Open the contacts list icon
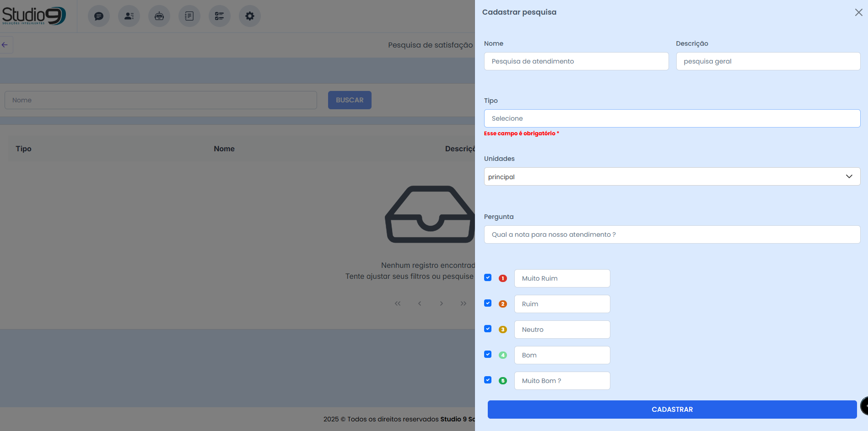 pyautogui.click(x=129, y=16)
